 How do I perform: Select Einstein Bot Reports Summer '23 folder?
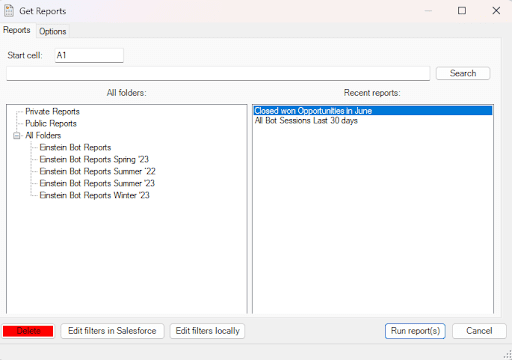97,184
